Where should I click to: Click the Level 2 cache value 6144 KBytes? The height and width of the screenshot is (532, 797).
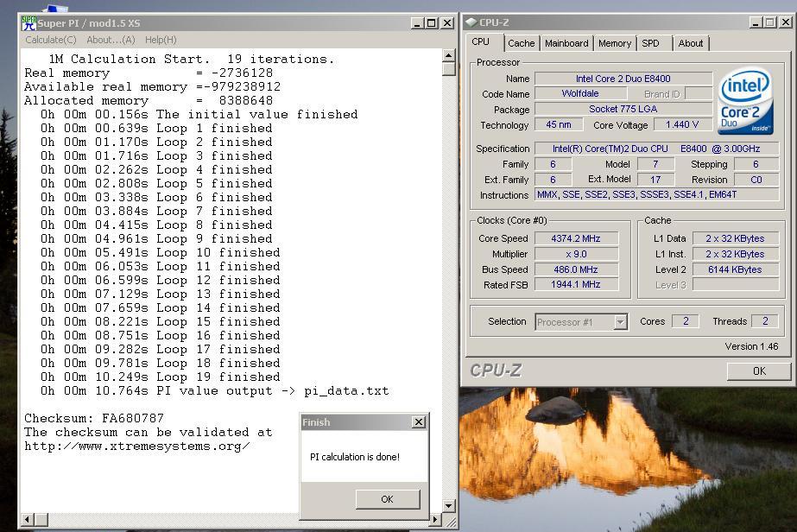735,269
